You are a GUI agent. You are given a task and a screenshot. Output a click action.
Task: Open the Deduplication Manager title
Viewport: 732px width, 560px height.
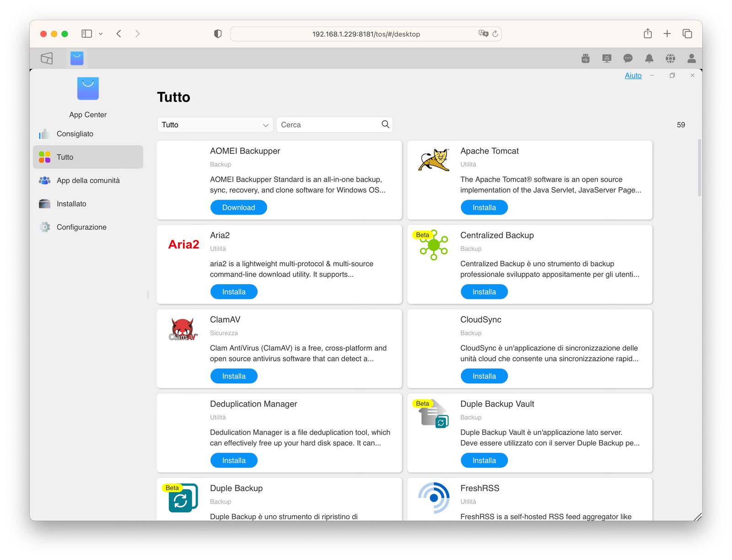253,404
